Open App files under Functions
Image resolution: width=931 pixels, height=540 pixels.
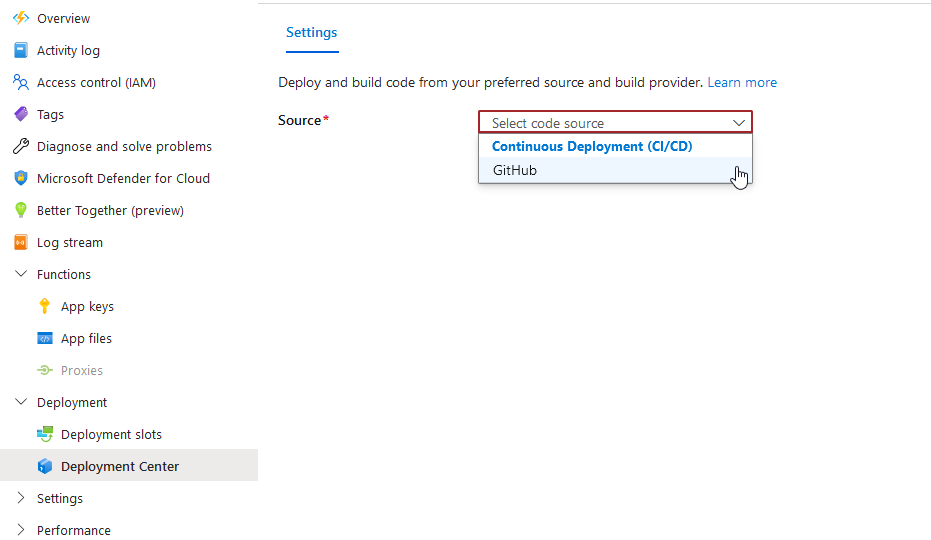coord(86,339)
